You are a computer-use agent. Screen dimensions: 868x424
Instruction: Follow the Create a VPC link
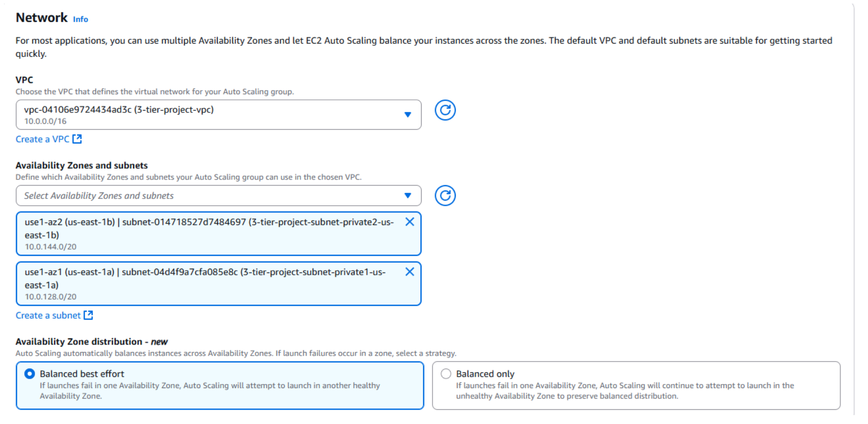click(42, 139)
